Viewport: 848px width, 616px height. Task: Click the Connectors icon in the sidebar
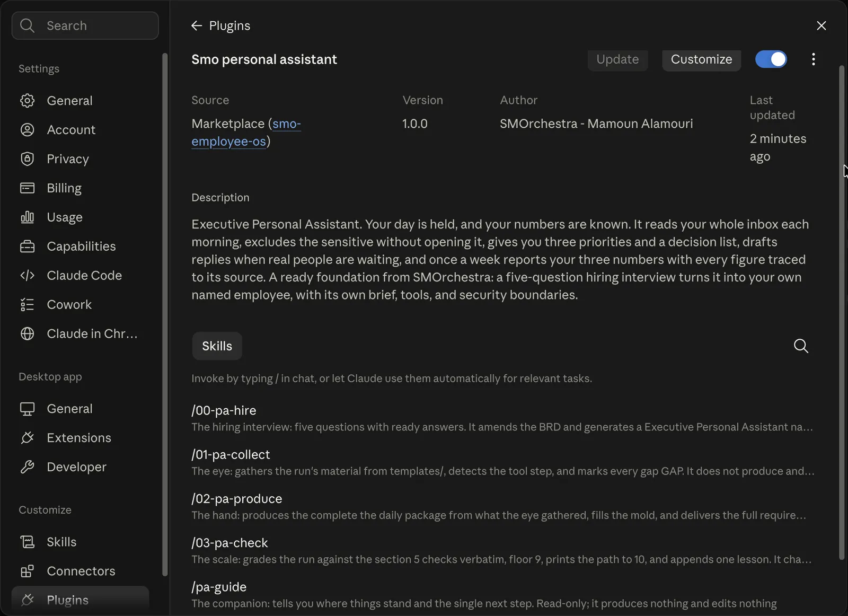click(27, 571)
